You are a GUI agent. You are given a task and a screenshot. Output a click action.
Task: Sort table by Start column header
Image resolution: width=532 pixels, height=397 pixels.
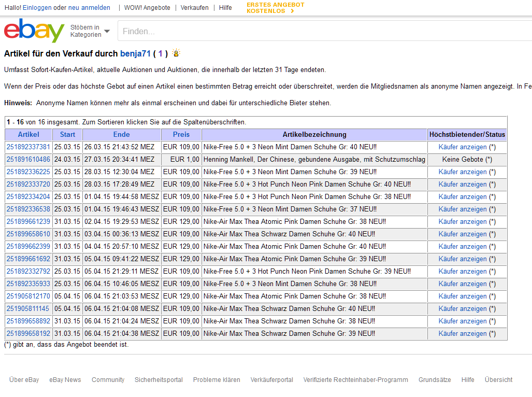point(67,135)
